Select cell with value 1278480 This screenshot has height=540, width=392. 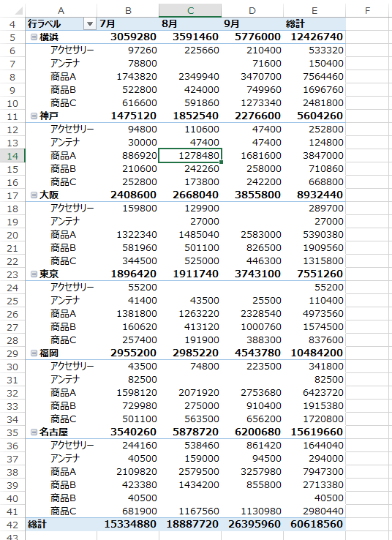pos(190,156)
